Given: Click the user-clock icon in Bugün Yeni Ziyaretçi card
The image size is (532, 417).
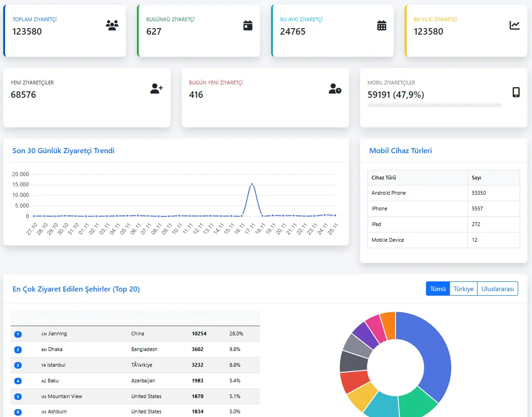Looking at the screenshot, I should click(x=335, y=89).
